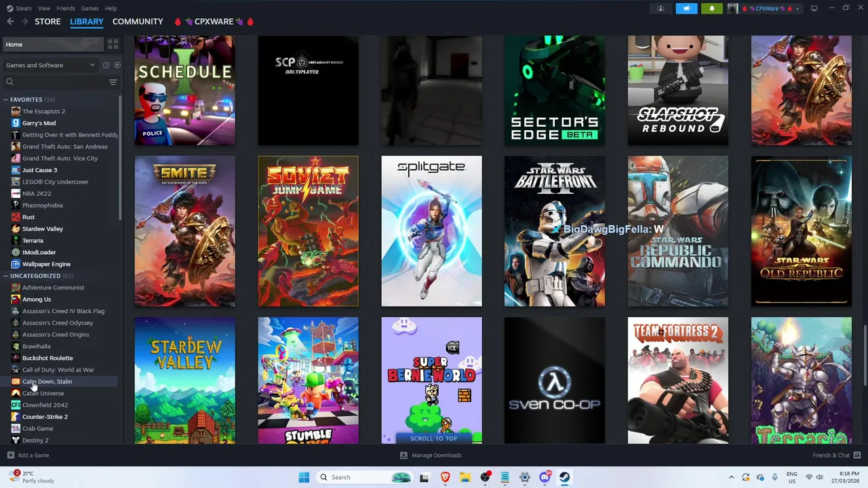Click Add a Game button
This screenshot has height=488, width=868.
click(x=28, y=455)
